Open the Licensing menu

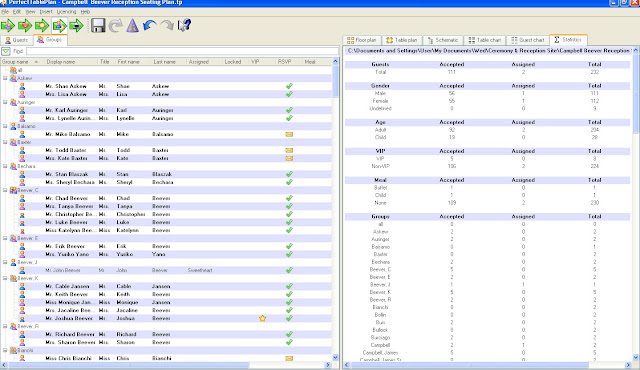coord(67,12)
